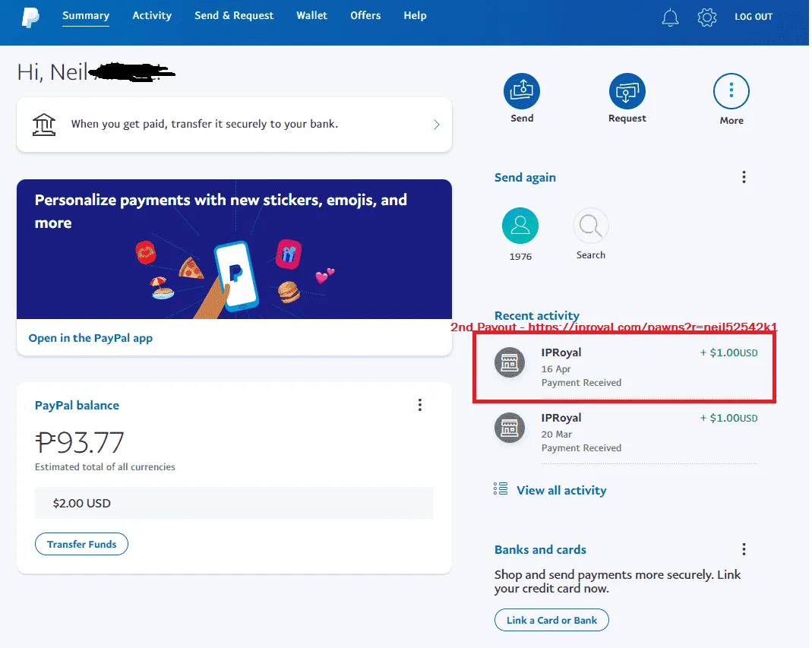Open the Offers tab
This screenshot has height=648, width=812.
point(365,15)
